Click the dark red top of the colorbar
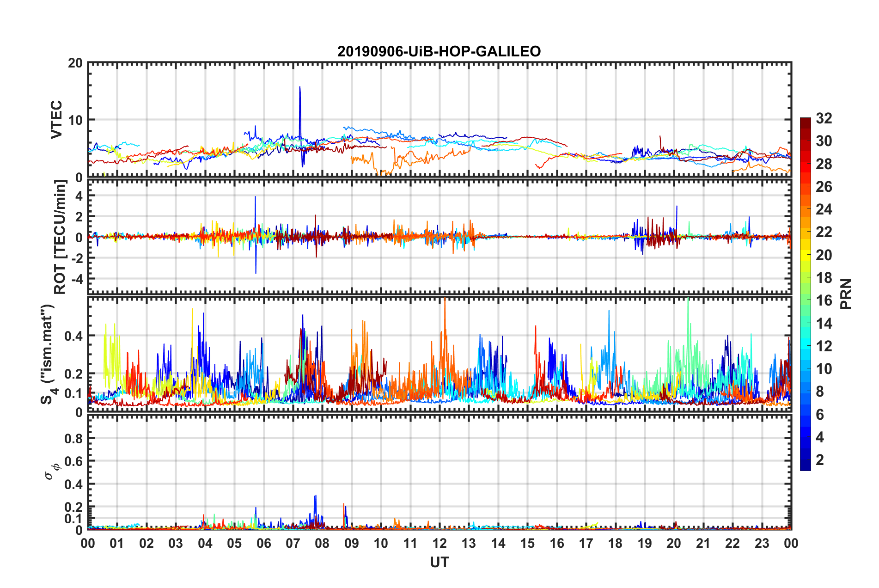This screenshot has width=879, height=588. pyautogui.click(x=805, y=121)
